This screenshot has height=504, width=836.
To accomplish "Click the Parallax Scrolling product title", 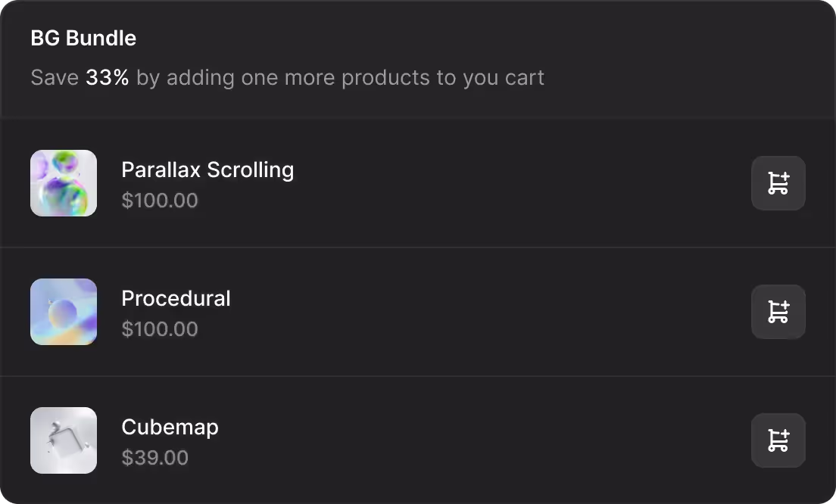I will pyautogui.click(x=207, y=170).
